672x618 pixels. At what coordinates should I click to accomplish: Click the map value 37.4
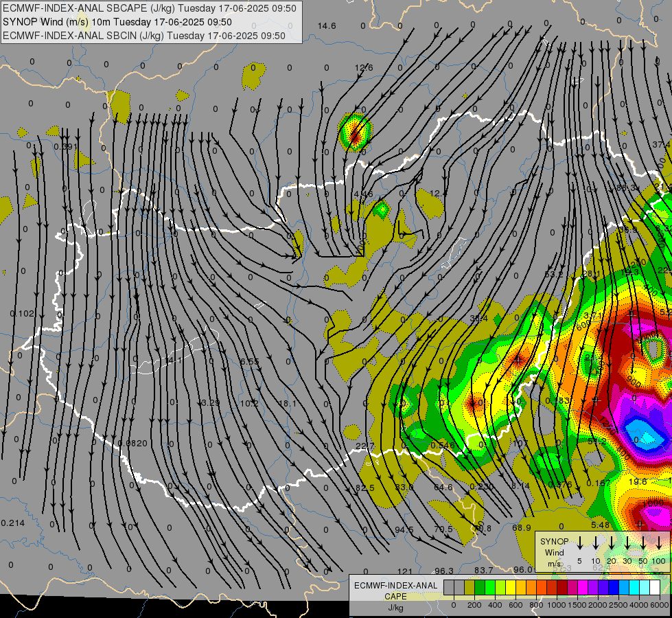point(661,145)
